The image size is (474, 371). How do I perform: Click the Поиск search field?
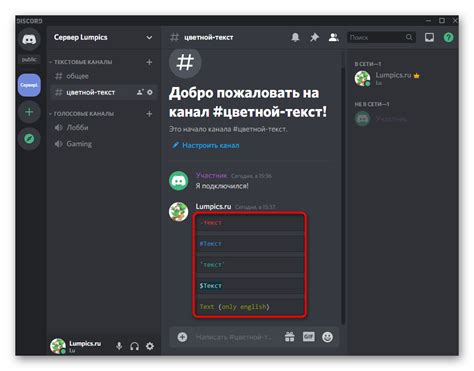coord(381,37)
